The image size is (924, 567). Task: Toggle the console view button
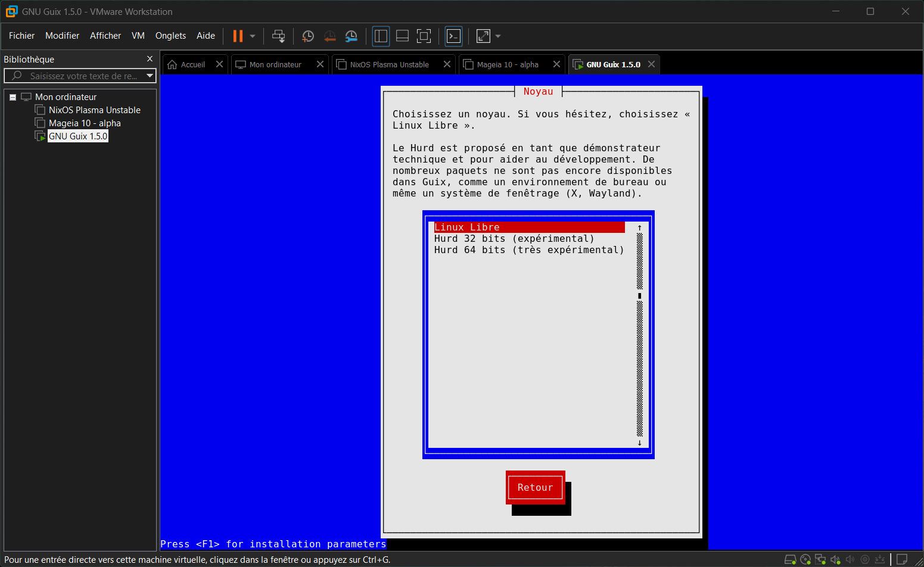pos(454,36)
